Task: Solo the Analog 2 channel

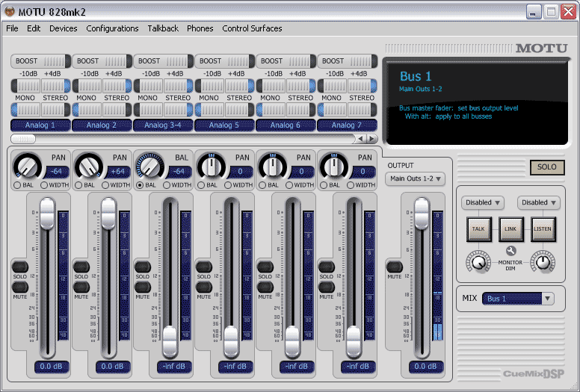Action: point(81,267)
